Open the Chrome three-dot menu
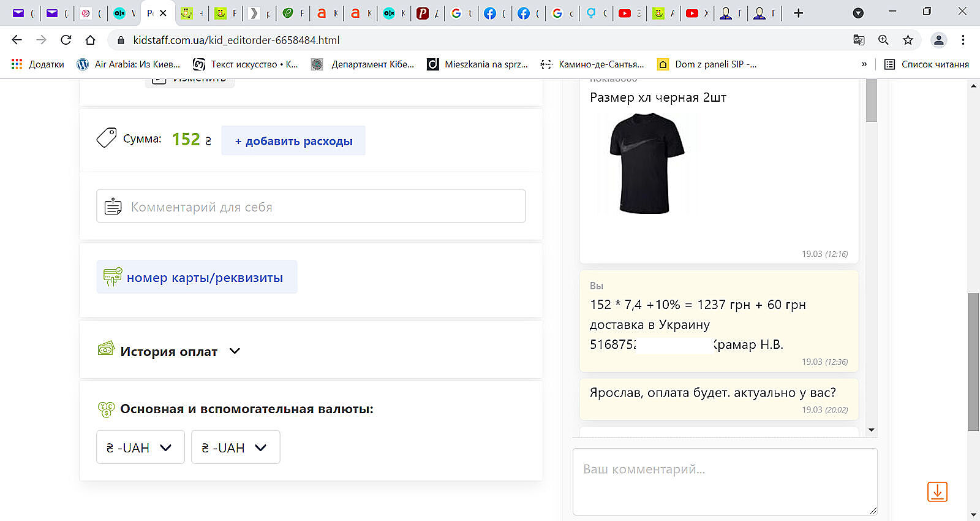Viewport: 980px width, 521px height. [963, 40]
